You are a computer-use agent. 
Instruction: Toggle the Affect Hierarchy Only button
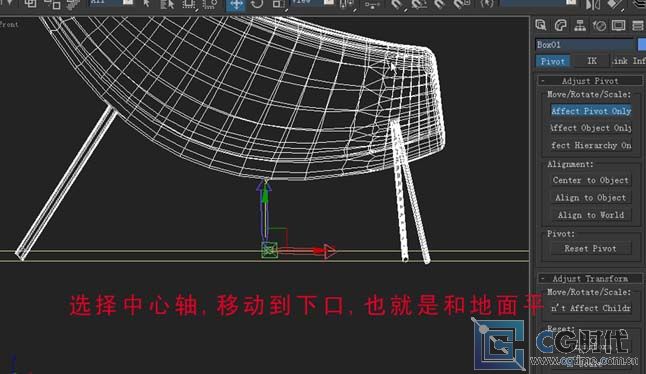591,145
